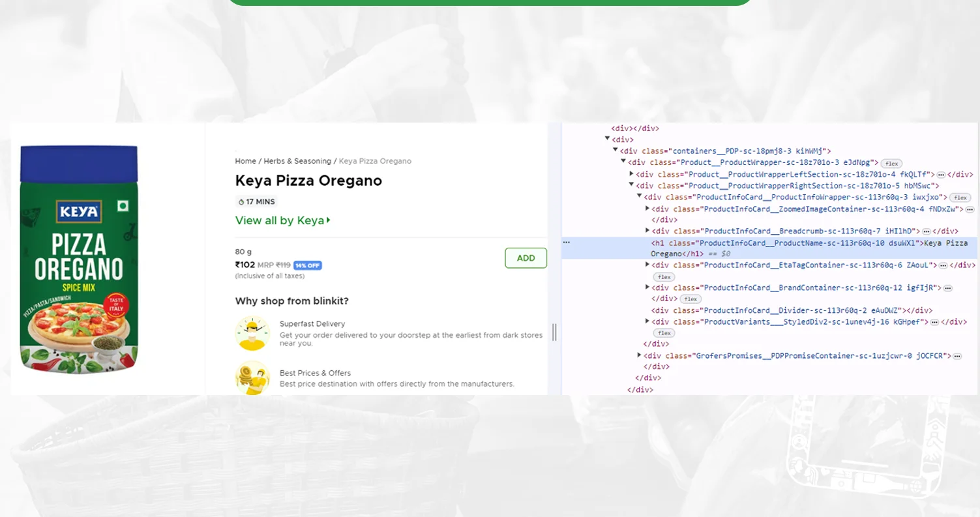The height and width of the screenshot is (517, 980).
Task: Toggle the flex badge next to Product__ProductWrapper
Action: (891, 164)
